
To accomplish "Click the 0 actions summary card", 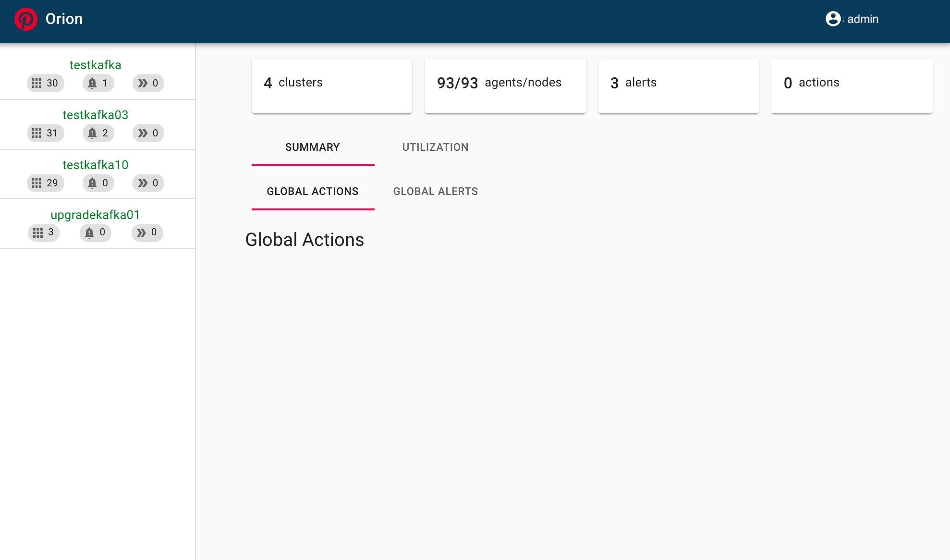I will click(x=852, y=86).
